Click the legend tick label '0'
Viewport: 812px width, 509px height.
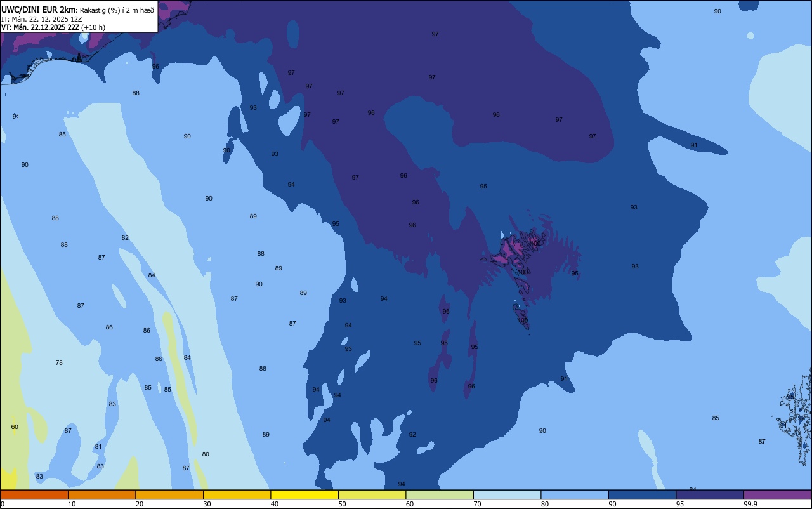coord(3,504)
